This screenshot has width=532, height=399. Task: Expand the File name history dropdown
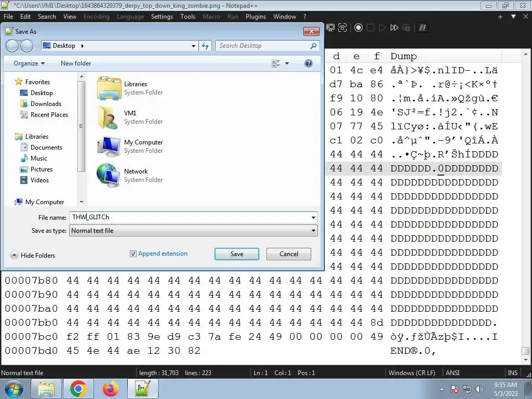click(x=313, y=218)
